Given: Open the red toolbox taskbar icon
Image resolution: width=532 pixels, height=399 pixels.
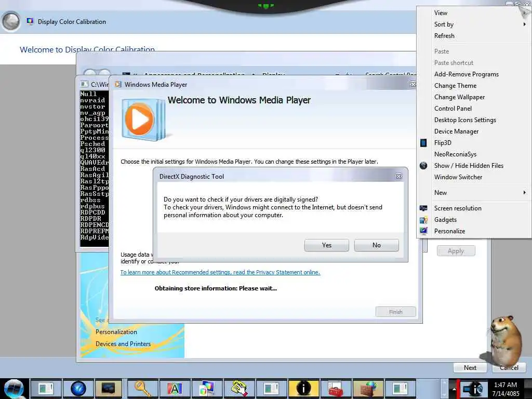Looking at the screenshot, I should tap(335, 388).
